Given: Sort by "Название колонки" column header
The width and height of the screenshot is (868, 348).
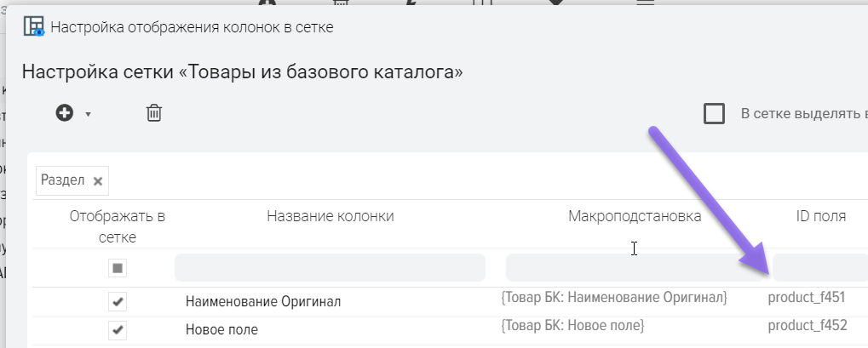Looking at the screenshot, I should tap(330, 216).
